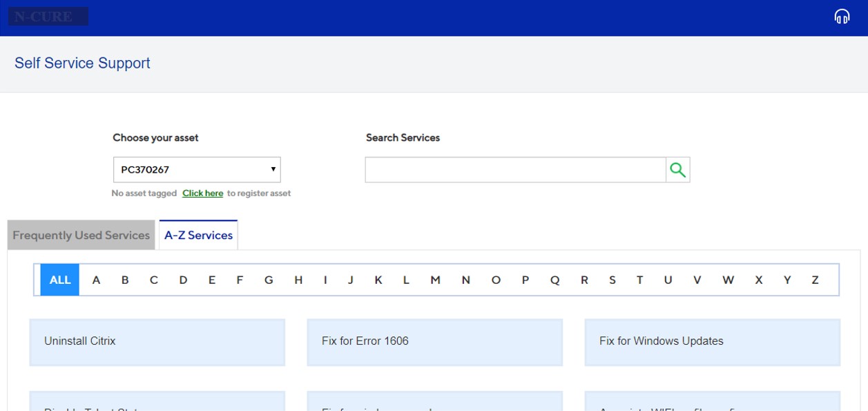Filter services by letter S
The height and width of the screenshot is (411, 868).
pos(612,280)
